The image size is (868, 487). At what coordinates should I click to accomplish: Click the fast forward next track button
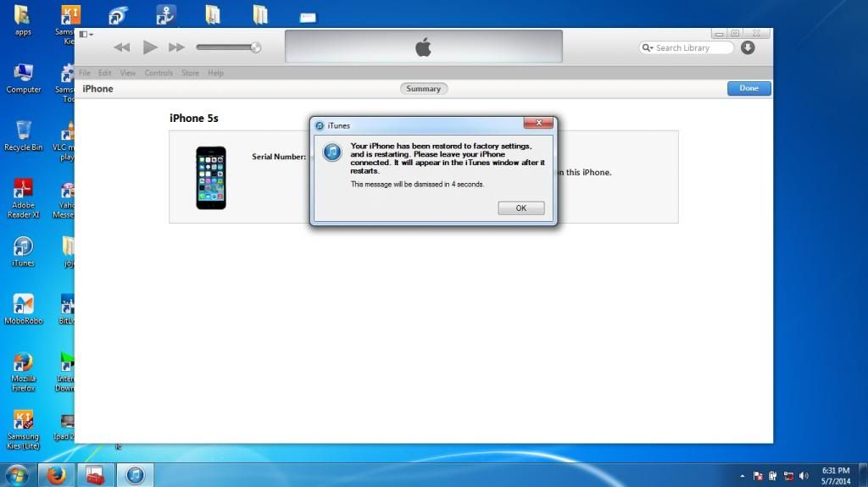tap(176, 47)
